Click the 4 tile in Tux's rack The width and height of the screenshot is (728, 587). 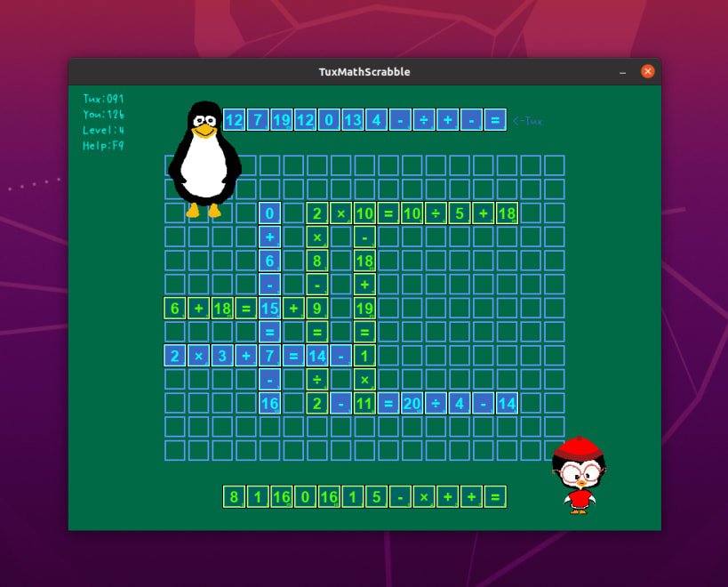tap(377, 120)
